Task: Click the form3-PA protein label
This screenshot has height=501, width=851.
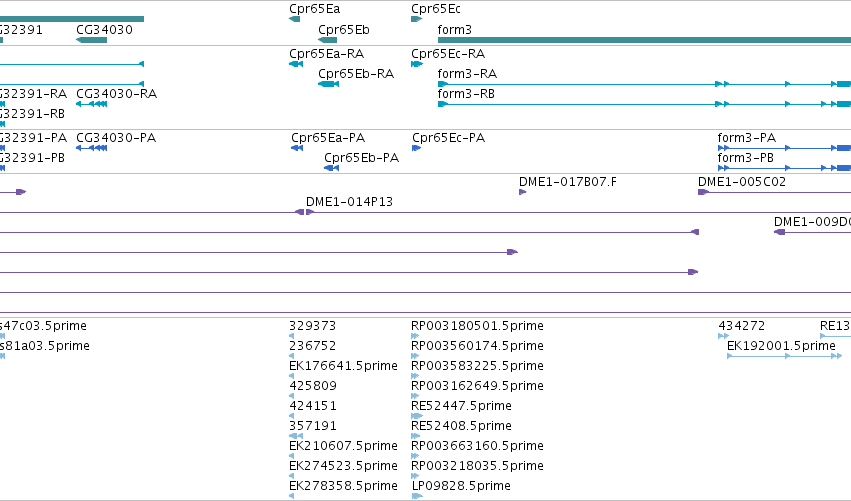Action: (747, 138)
